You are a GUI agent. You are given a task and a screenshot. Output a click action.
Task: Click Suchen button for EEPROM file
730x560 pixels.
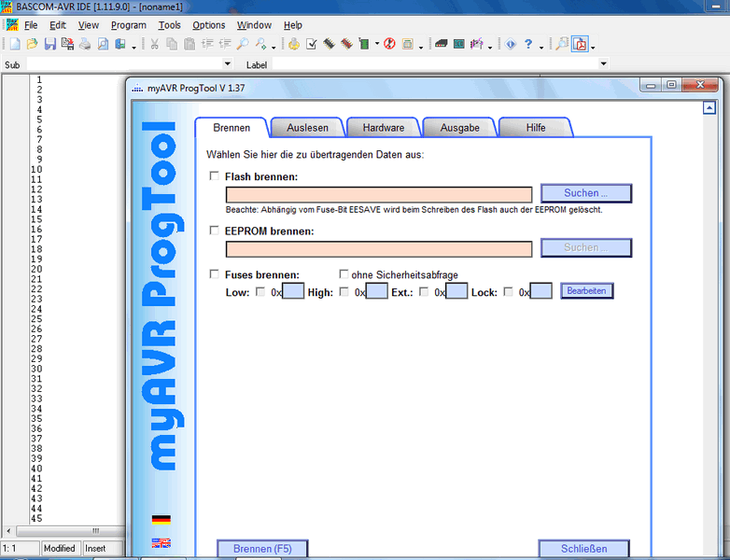pos(586,247)
